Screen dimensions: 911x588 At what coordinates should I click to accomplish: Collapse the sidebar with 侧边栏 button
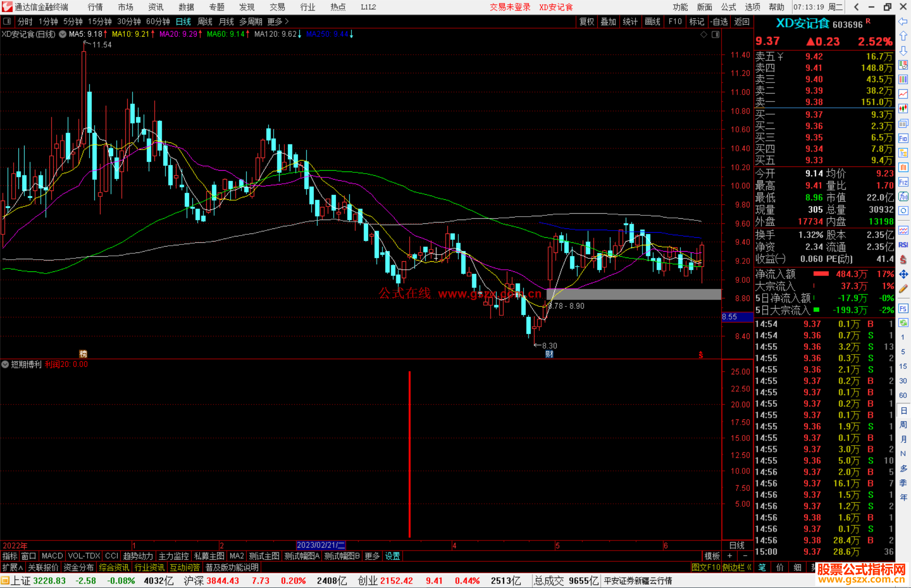(736, 567)
